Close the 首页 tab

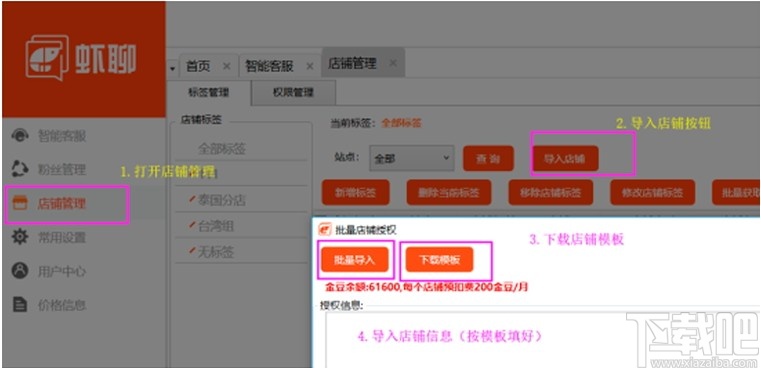226,66
